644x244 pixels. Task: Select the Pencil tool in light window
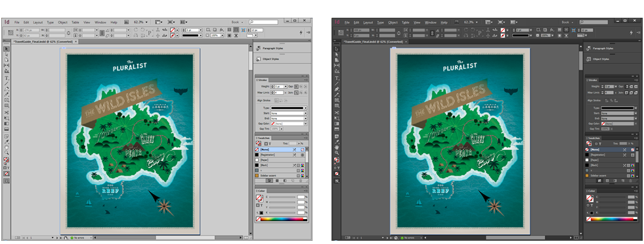click(x=7, y=94)
